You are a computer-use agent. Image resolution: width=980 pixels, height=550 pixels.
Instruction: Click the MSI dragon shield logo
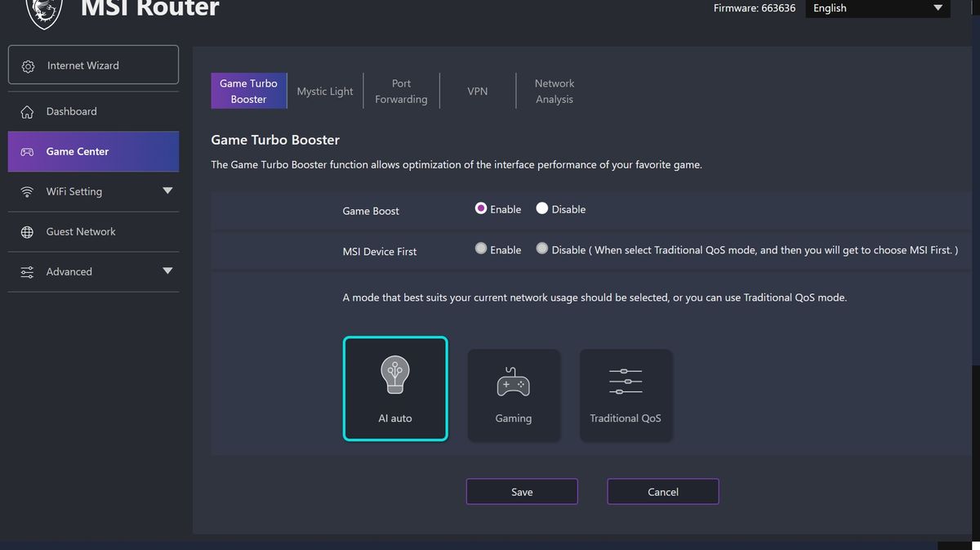44,13
